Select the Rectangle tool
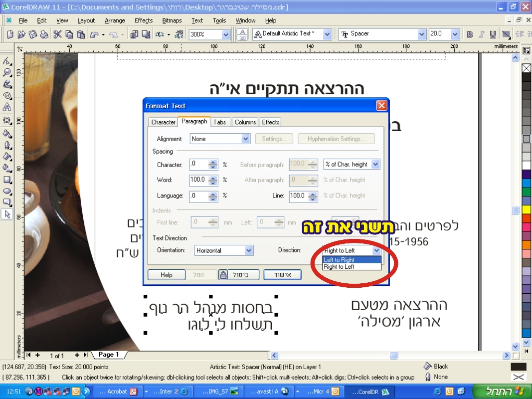Screen dimensions: 532x399 7,180
